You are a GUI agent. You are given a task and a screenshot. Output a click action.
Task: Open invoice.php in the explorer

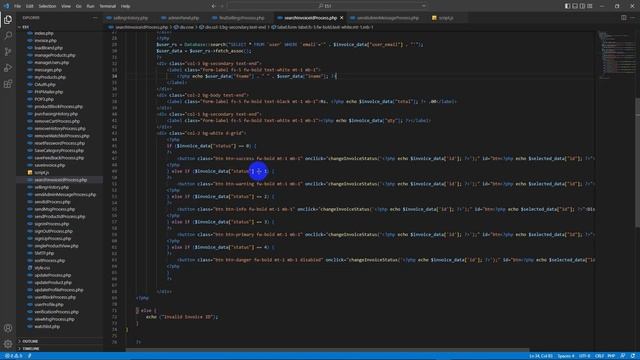(45, 40)
